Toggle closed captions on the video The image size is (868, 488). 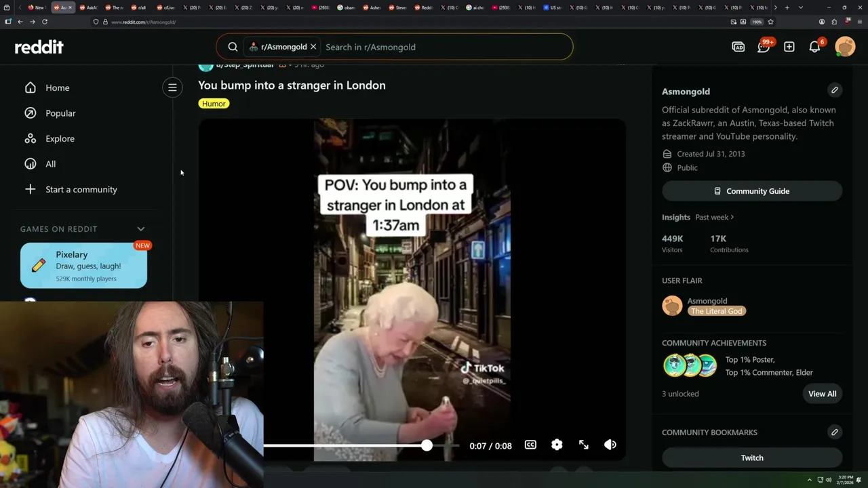pyautogui.click(x=530, y=445)
